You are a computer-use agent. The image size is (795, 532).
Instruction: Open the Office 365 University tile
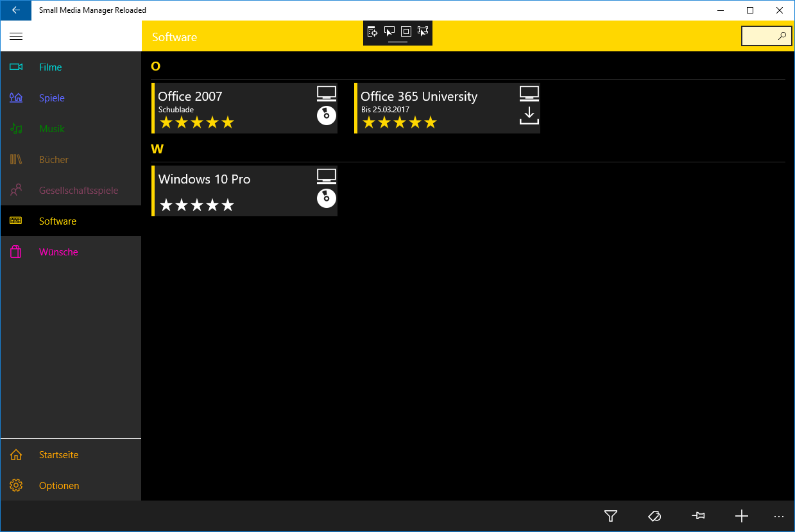pos(447,108)
